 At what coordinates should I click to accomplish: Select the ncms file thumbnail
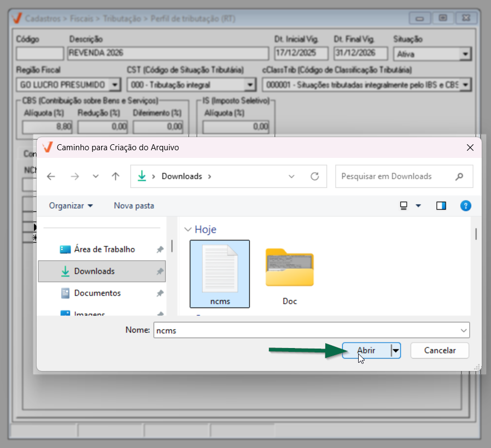pyautogui.click(x=220, y=274)
